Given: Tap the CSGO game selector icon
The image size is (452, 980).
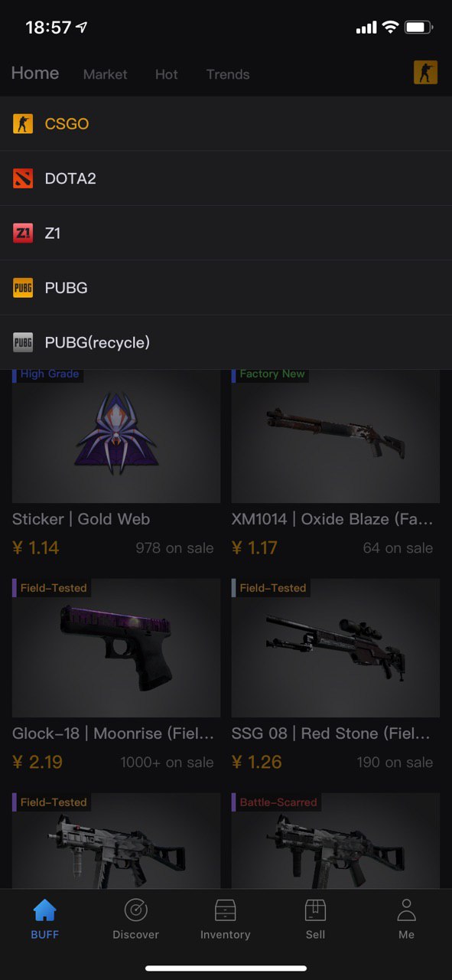Looking at the screenshot, I should 425,72.
